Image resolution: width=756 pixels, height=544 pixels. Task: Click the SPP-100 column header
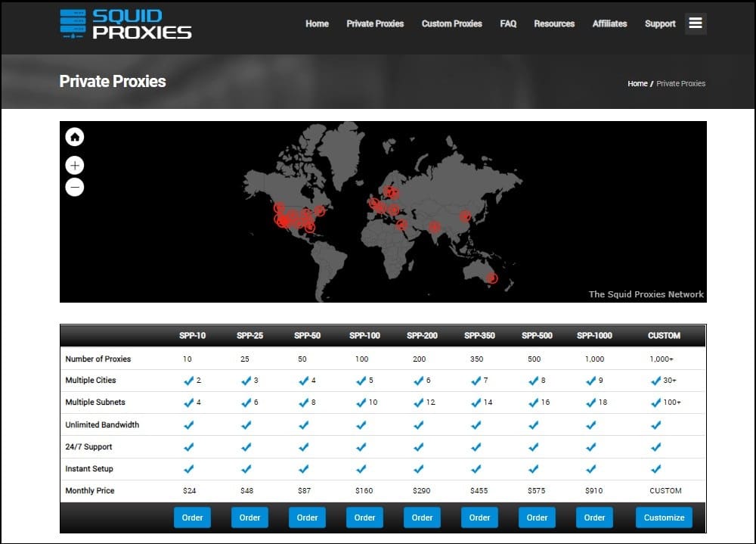click(x=364, y=335)
